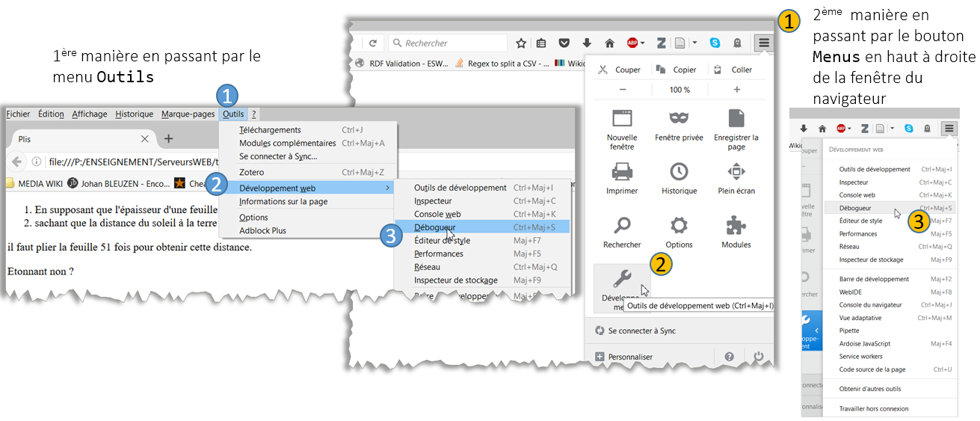Screen dimensions: 980x421
Task: Click the bookmark star icon in toolbar
Action: [521, 43]
